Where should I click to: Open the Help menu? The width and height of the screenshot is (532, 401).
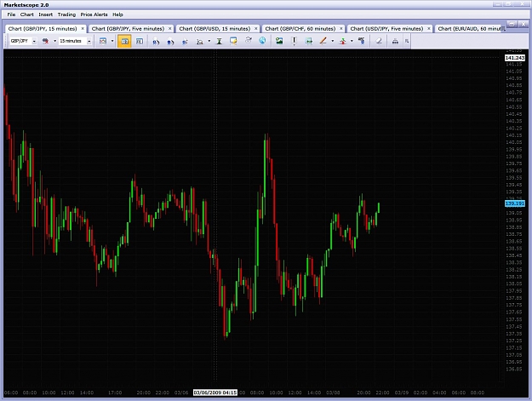117,14
